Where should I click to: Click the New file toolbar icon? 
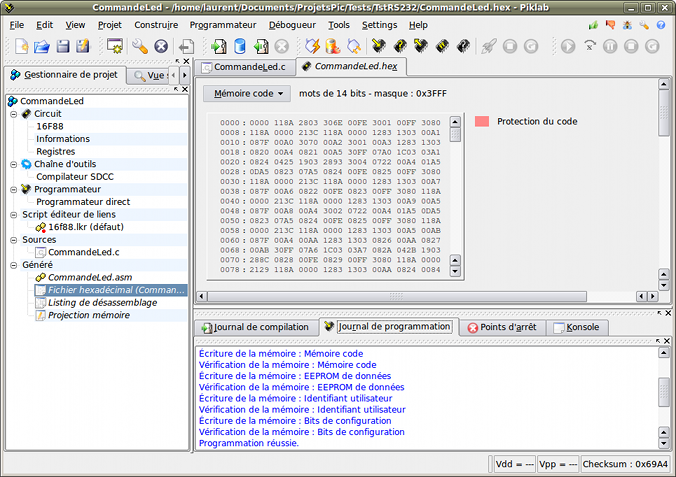(x=20, y=46)
